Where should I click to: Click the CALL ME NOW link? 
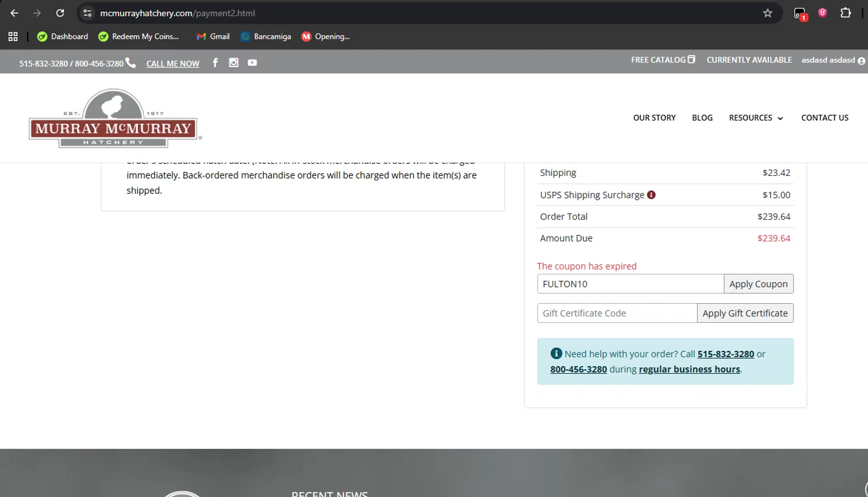172,64
